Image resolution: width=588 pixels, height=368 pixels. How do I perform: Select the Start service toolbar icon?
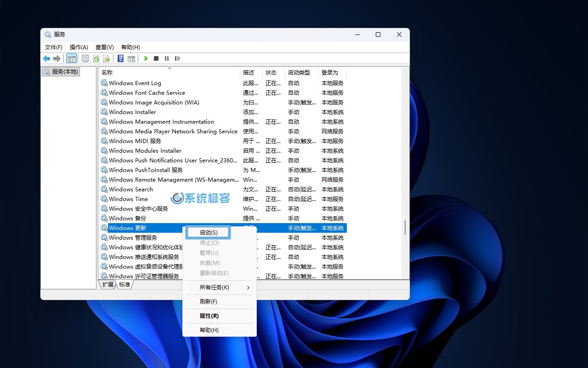[146, 58]
